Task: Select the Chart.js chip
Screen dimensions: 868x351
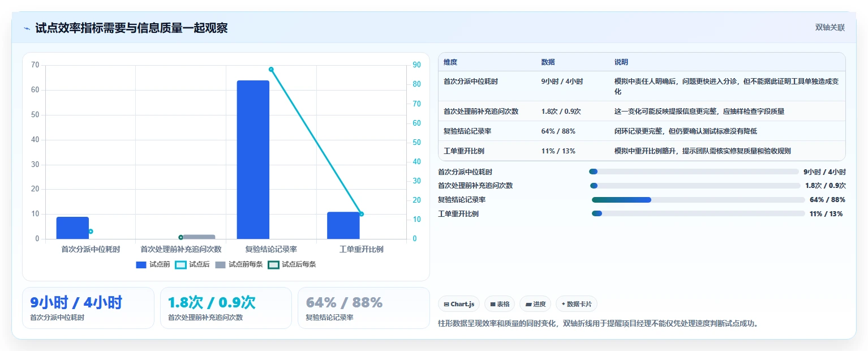Action: 459,304
